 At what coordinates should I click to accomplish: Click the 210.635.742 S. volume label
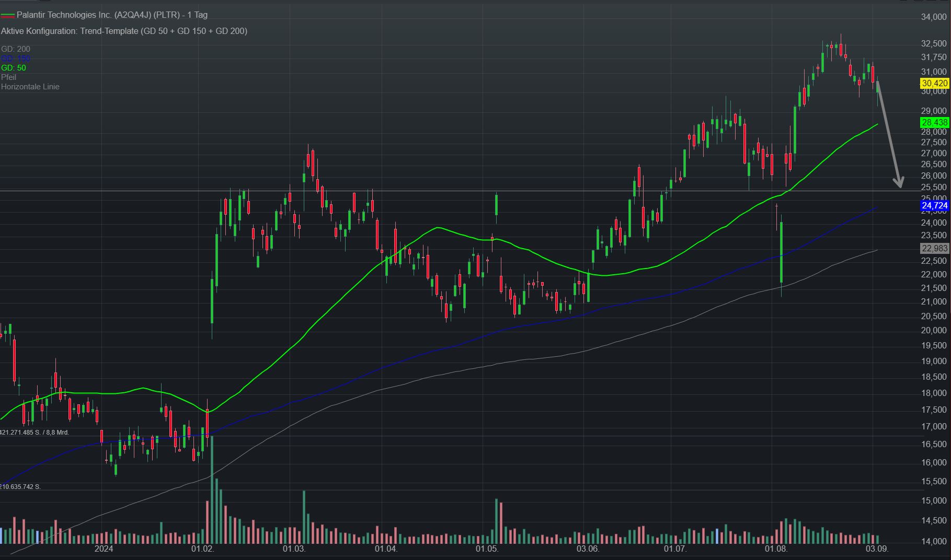point(20,487)
